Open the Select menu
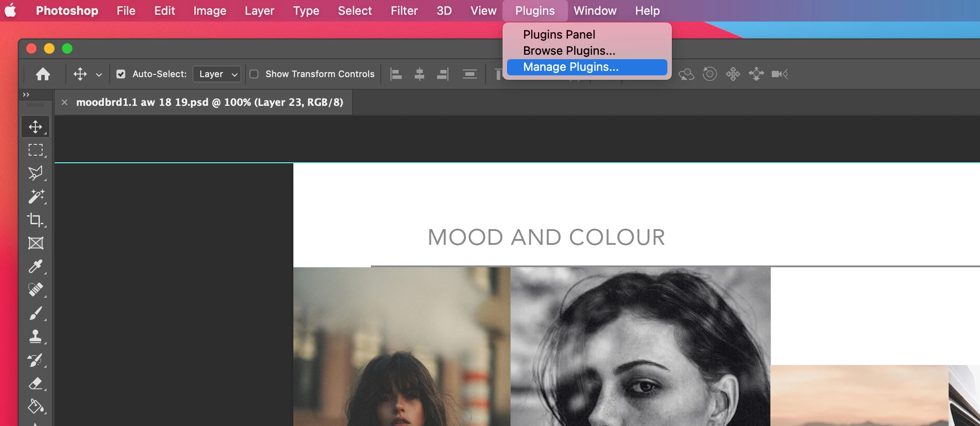The image size is (980, 426). [x=355, y=11]
